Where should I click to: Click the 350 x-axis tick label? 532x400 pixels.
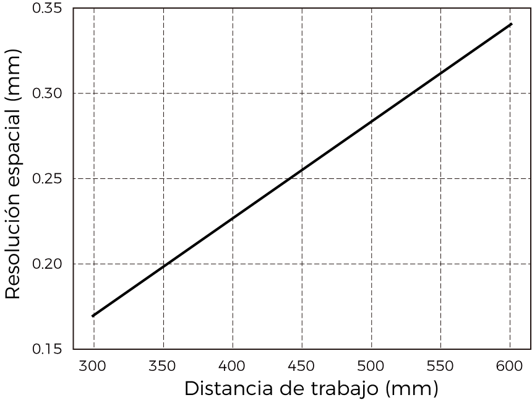pos(161,366)
